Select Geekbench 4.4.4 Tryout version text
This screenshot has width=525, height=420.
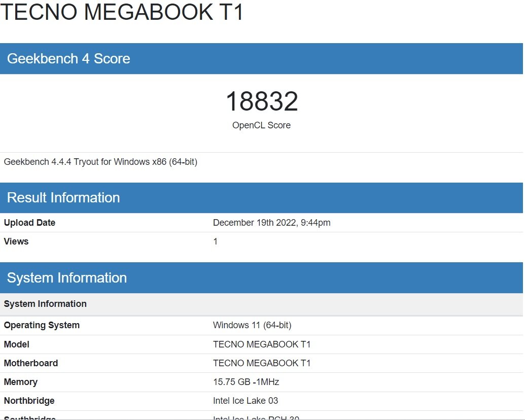point(100,162)
